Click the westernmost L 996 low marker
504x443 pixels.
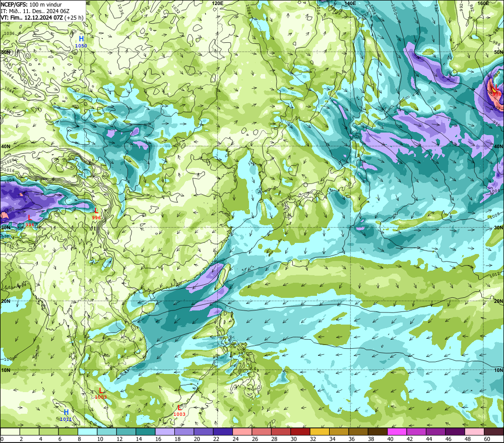coord(30,221)
